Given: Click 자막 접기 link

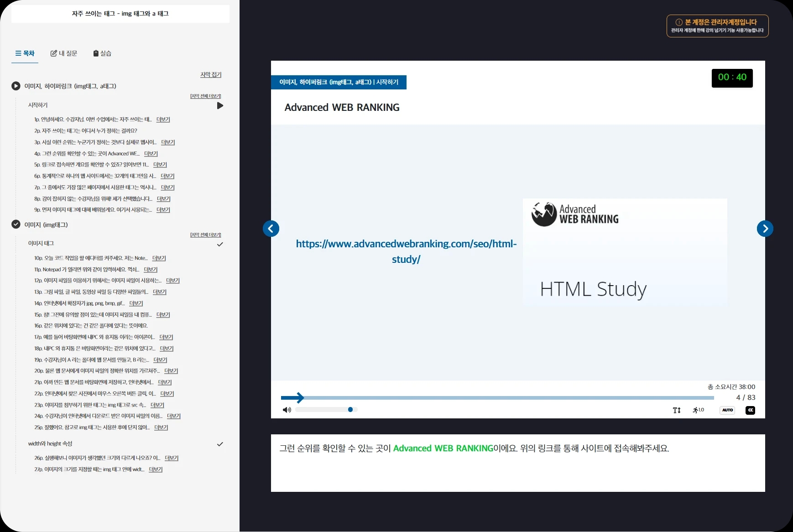Looking at the screenshot, I should 211,74.
